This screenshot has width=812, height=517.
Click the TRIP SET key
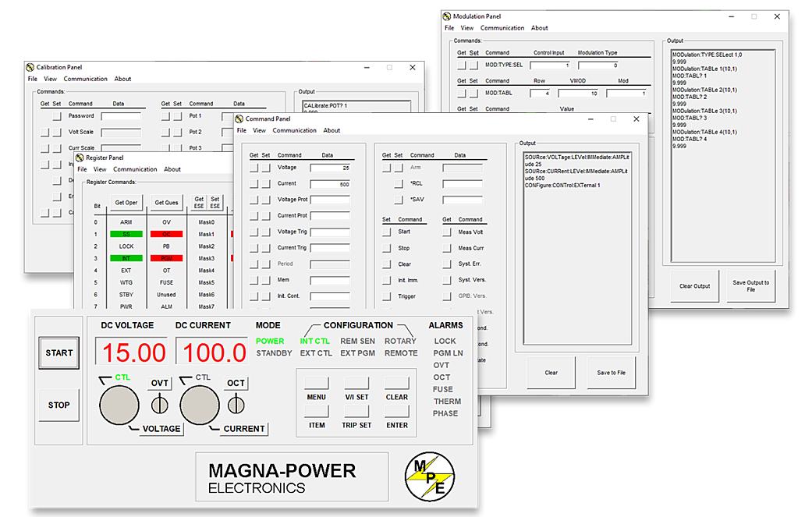tap(356, 411)
